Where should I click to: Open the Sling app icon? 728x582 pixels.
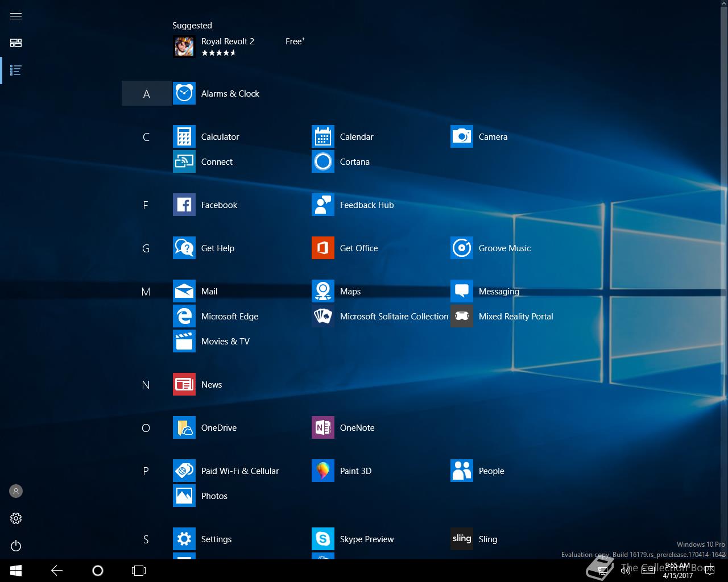pyautogui.click(x=462, y=539)
